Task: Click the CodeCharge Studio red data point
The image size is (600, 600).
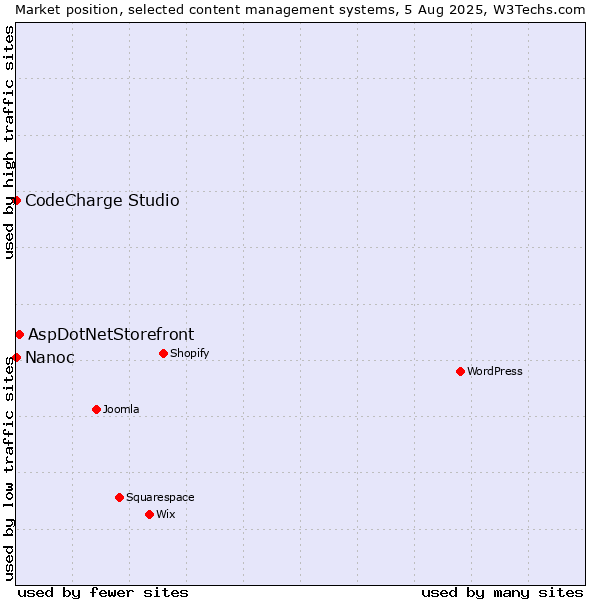Action: click(x=16, y=201)
